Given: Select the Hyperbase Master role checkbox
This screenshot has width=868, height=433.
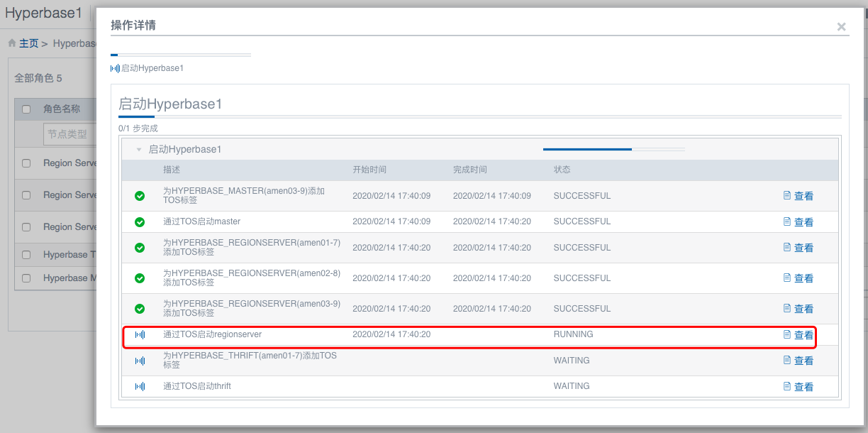Looking at the screenshot, I should coord(26,278).
